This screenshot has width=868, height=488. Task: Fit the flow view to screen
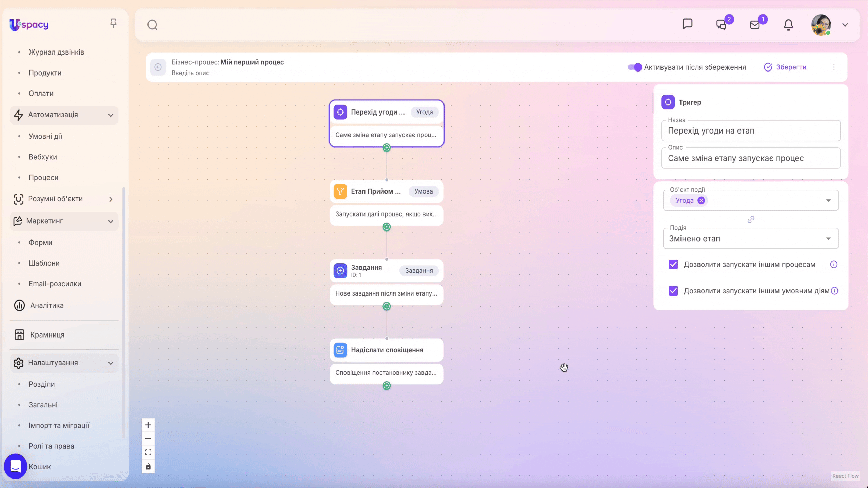pyautogui.click(x=148, y=452)
